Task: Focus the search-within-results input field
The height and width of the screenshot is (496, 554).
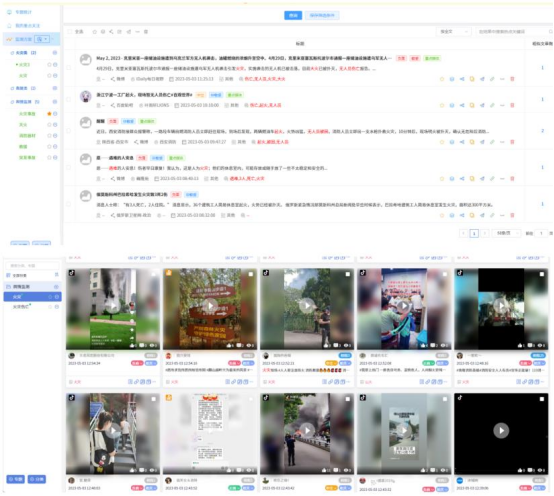Action: point(514,32)
